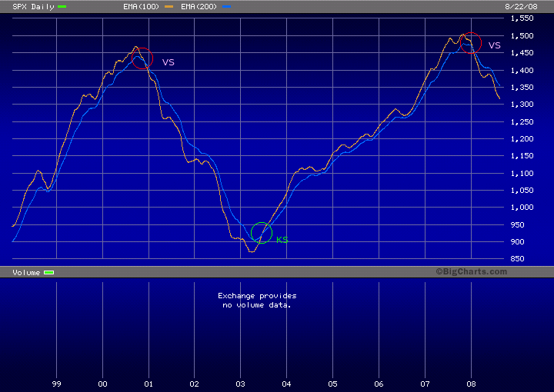Click the 1,500 price axis label
554x392 pixels.
[522, 35]
